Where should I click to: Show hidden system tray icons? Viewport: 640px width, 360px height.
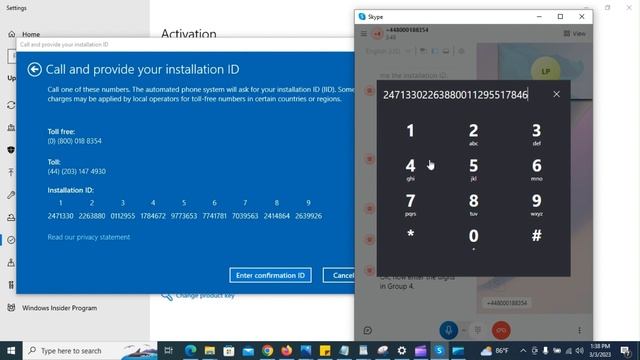(523, 351)
